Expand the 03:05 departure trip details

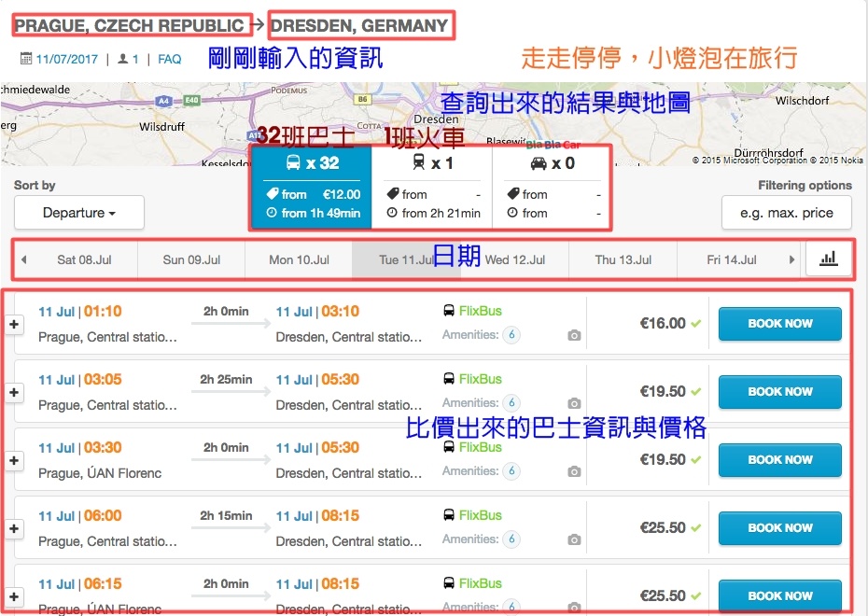(x=14, y=392)
